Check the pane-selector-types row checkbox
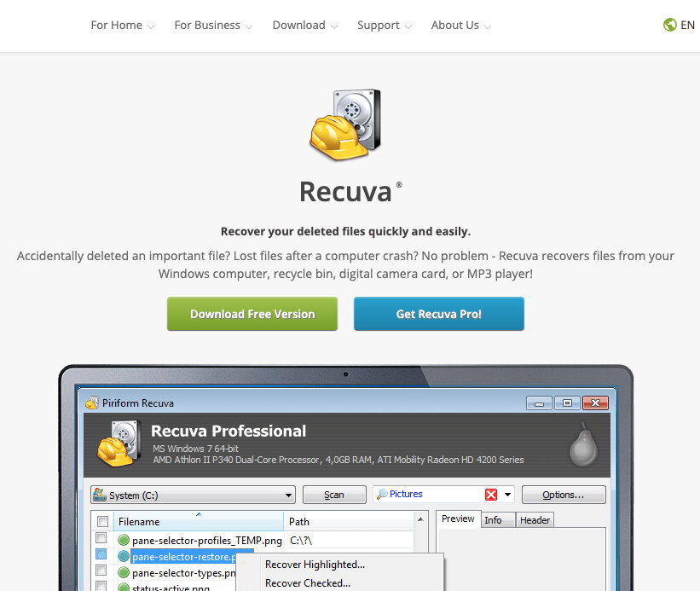This screenshot has width=700, height=591. click(x=101, y=570)
